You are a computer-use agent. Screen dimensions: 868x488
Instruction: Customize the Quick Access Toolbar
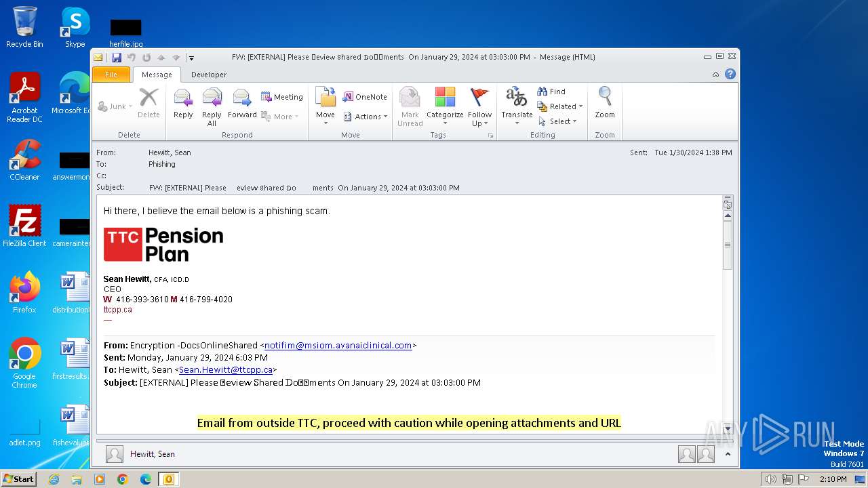191,58
